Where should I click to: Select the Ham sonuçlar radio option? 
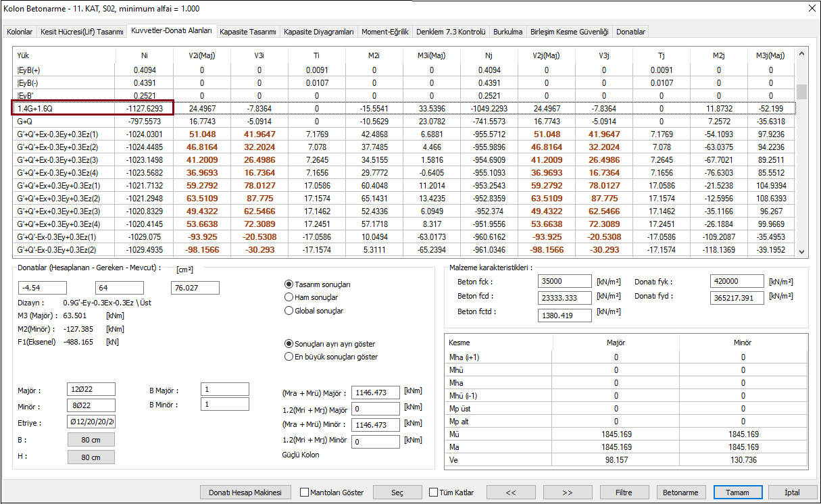point(289,297)
